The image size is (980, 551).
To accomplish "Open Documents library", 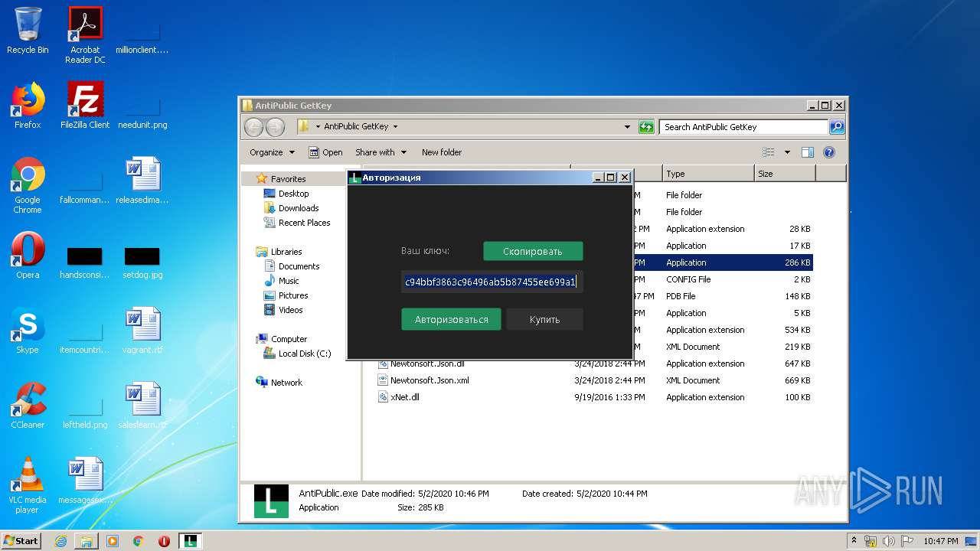I will point(299,266).
